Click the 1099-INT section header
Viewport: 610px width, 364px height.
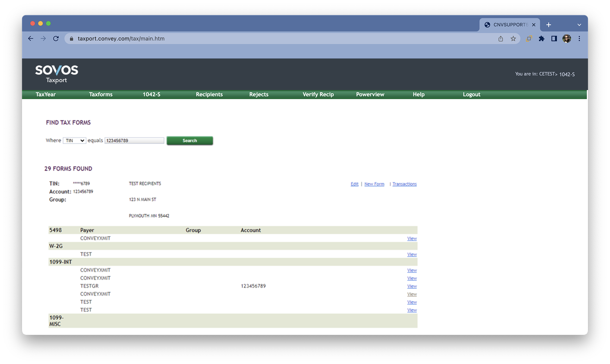(x=61, y=262)
